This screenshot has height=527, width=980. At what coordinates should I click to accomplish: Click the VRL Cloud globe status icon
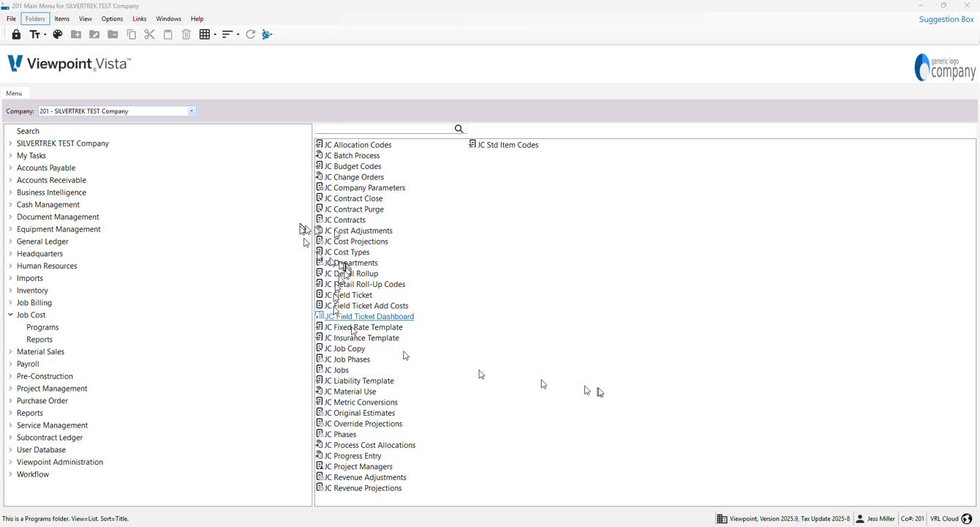(x=967, y=519)
